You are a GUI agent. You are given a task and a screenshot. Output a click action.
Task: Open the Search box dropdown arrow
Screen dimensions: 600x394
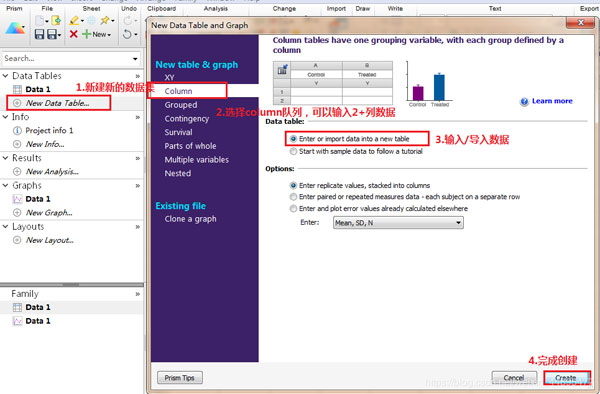(135, 59)
